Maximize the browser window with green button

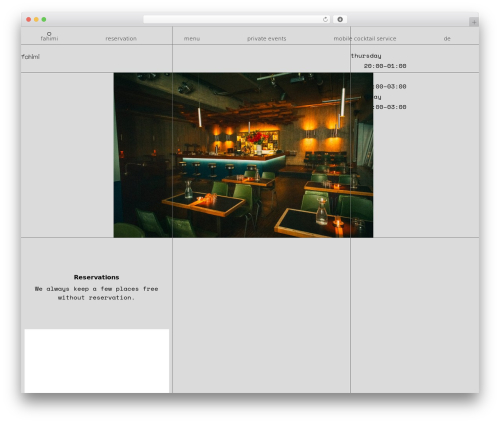click(x=44, y=20)
